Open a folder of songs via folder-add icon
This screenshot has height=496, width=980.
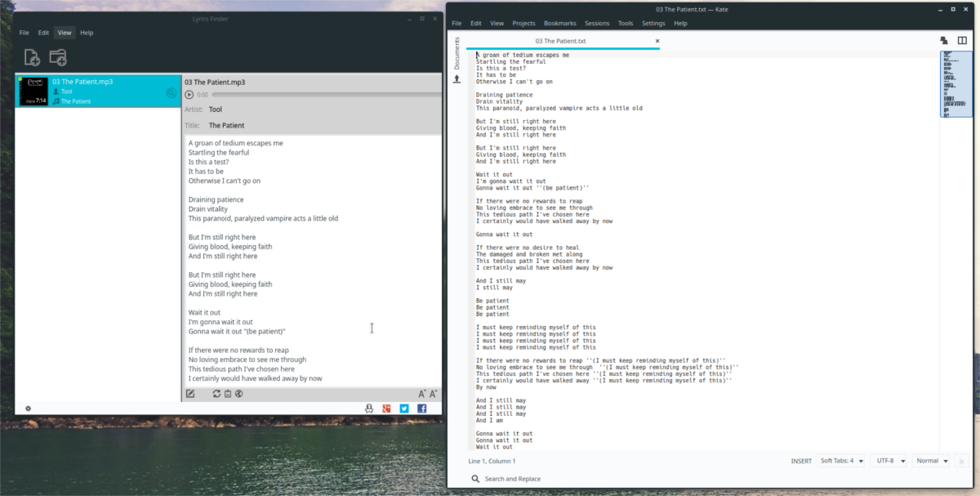56,56
